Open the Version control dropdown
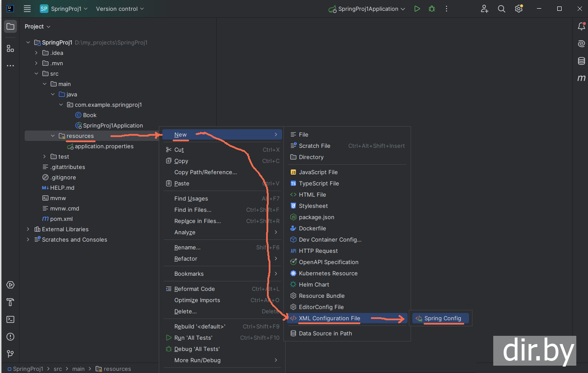This screenshot has height=373, width=588. click(x=120, y=9)
